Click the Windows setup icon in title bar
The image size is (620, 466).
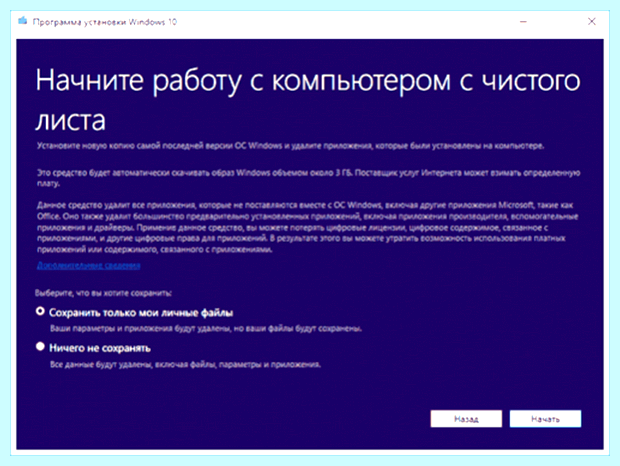(23, 21)
